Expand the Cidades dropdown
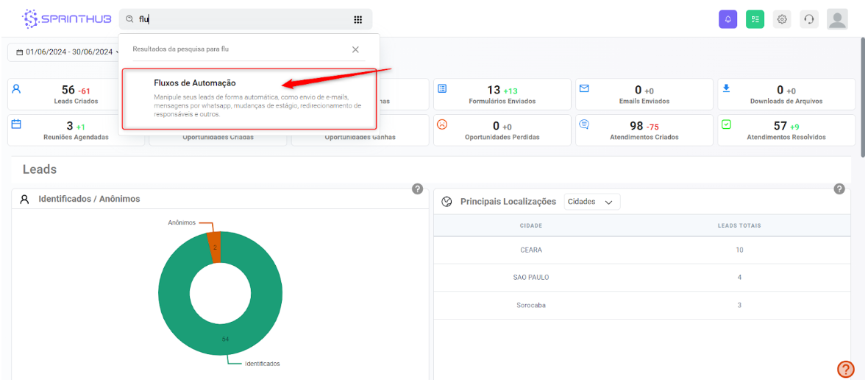Screen dimensions: 868x380 (591, 202)
